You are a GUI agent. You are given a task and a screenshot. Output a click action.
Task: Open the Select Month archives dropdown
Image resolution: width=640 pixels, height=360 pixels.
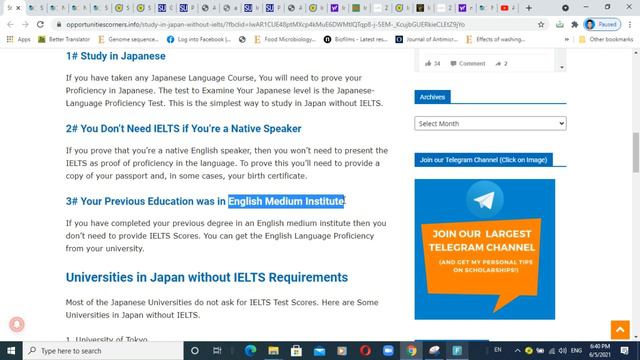pos(490,123)
